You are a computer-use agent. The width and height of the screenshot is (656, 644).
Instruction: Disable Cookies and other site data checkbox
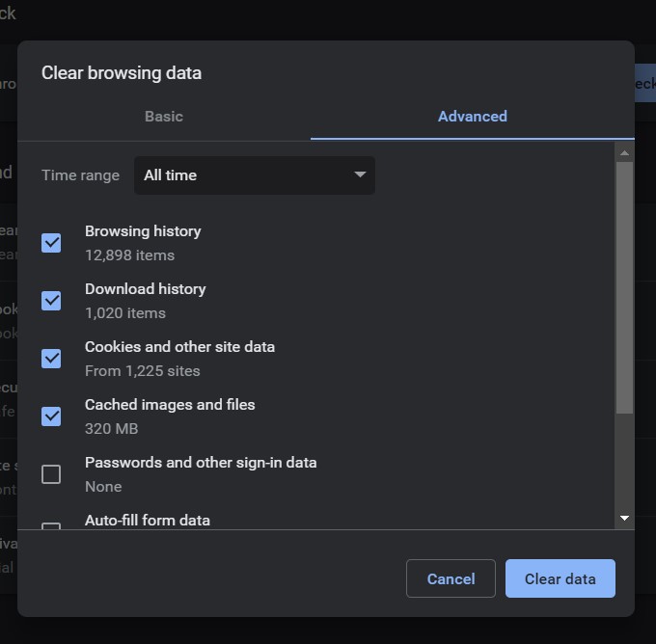(51, 359)
